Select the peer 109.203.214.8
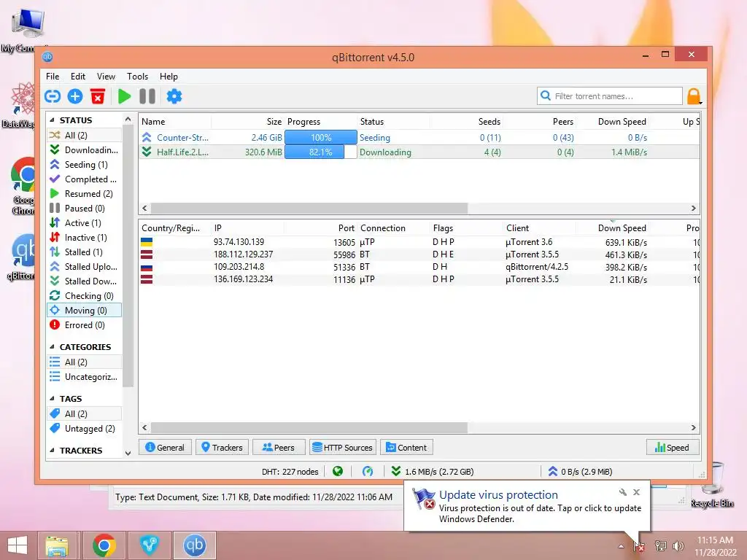Screen dimensions: 747x560 (419, 267)
